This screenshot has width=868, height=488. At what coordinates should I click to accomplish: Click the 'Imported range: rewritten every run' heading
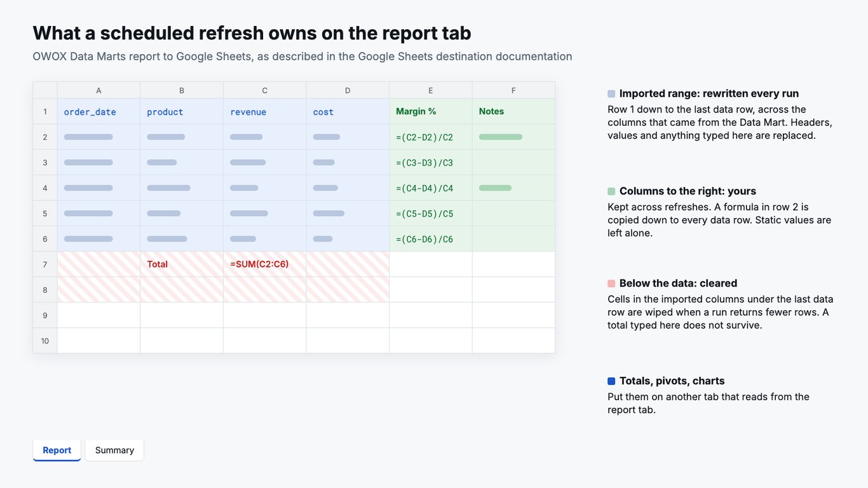tap(709, 93)
